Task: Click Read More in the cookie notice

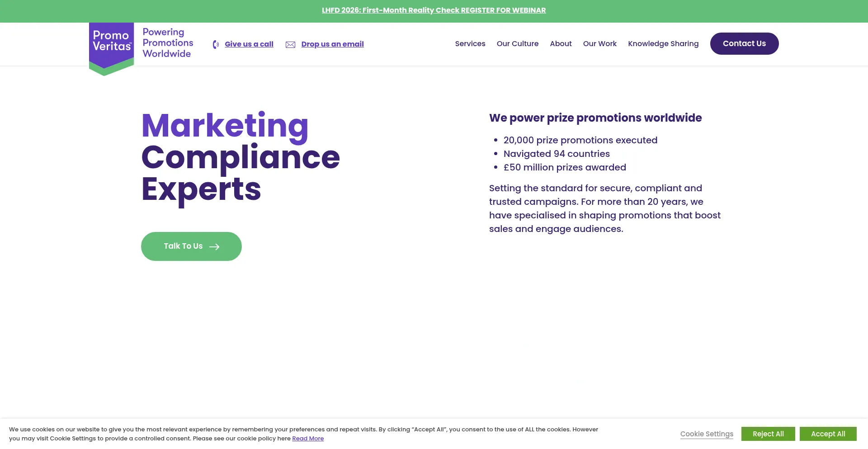Action: point(308,438)
